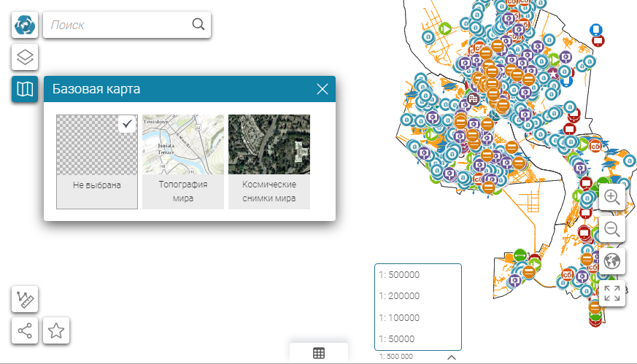Open the attribute table grid icon
The image size is (637, 364).
point(319,353)
